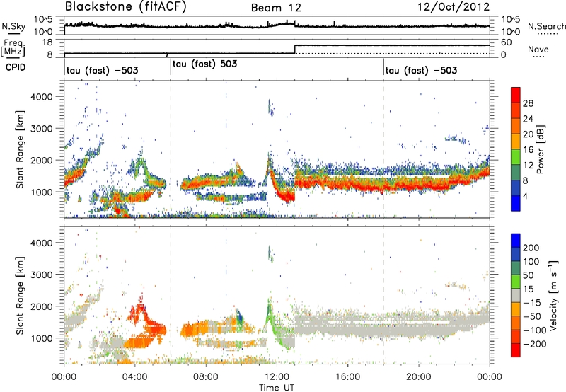Click the 'Slant Range [km]' label of the velocity panel

tap(20, 295)
